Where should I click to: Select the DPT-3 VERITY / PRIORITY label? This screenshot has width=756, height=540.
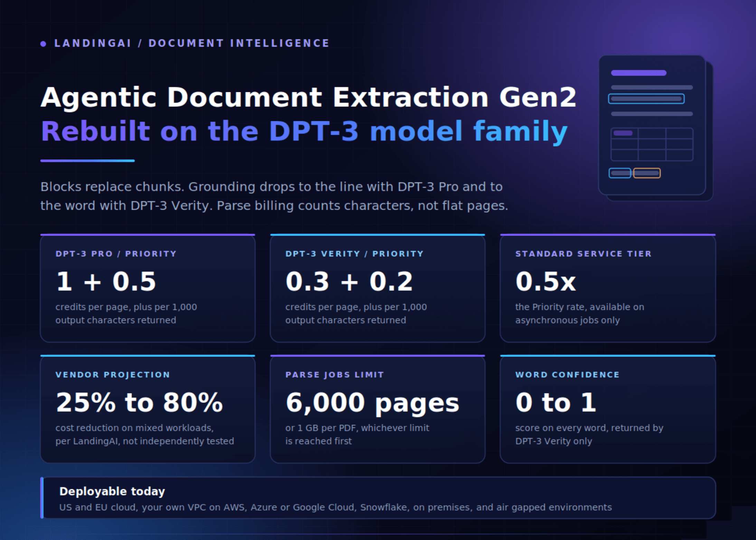355,254
